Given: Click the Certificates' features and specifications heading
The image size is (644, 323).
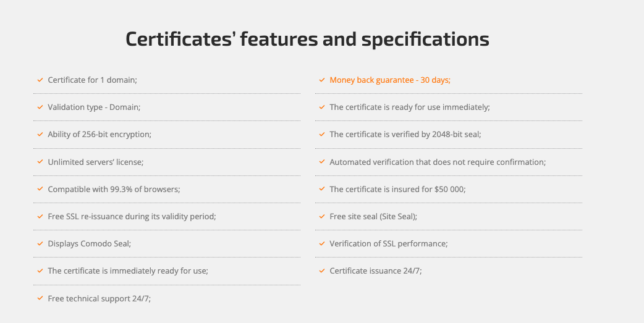Looking at the screenshot, I should pos(307,39).
